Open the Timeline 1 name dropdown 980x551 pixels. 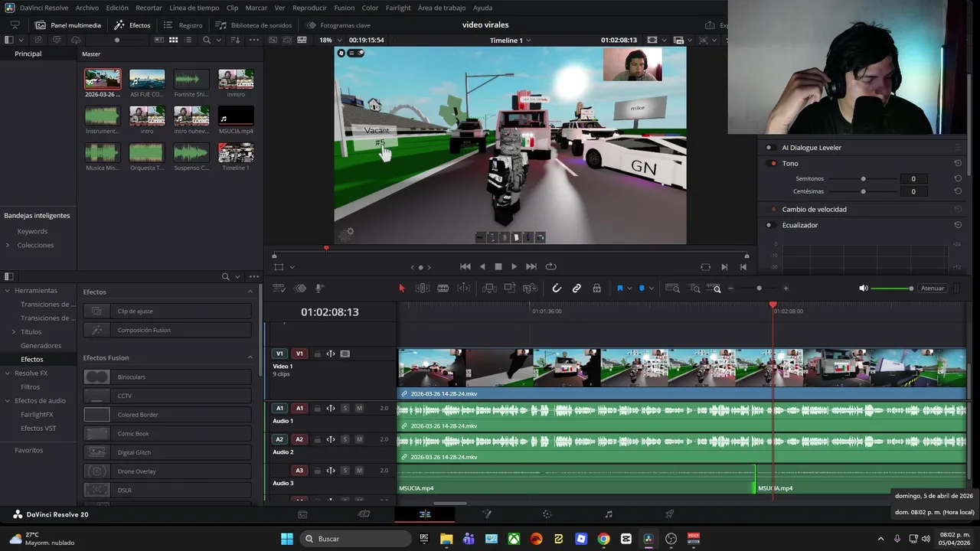point(510,40)
